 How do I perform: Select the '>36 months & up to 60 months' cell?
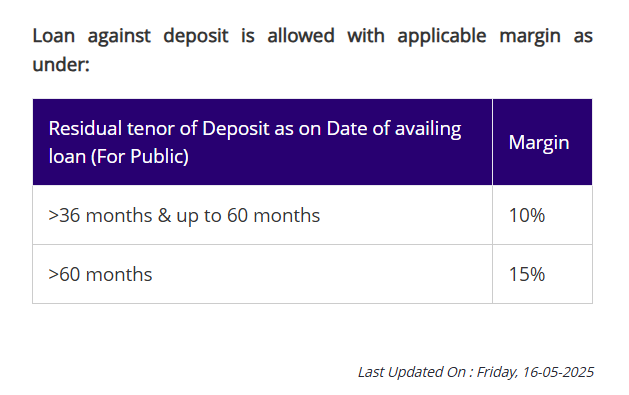(262, 215)
